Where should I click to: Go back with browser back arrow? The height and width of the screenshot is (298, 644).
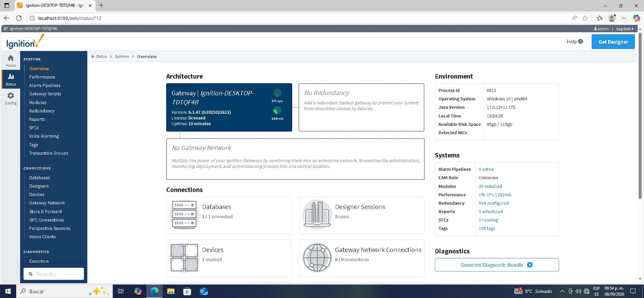pos(6,18)
